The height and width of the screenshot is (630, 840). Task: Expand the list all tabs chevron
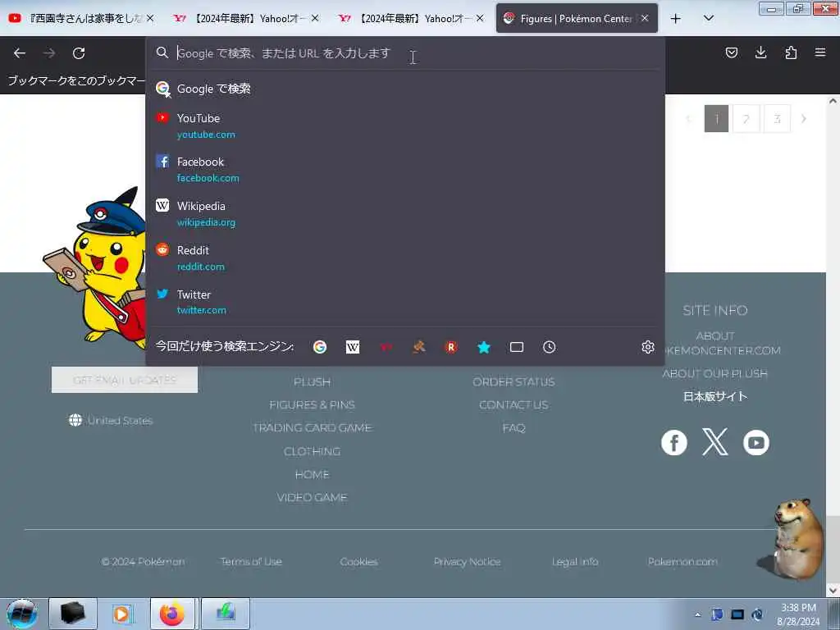tap(708, 18)
